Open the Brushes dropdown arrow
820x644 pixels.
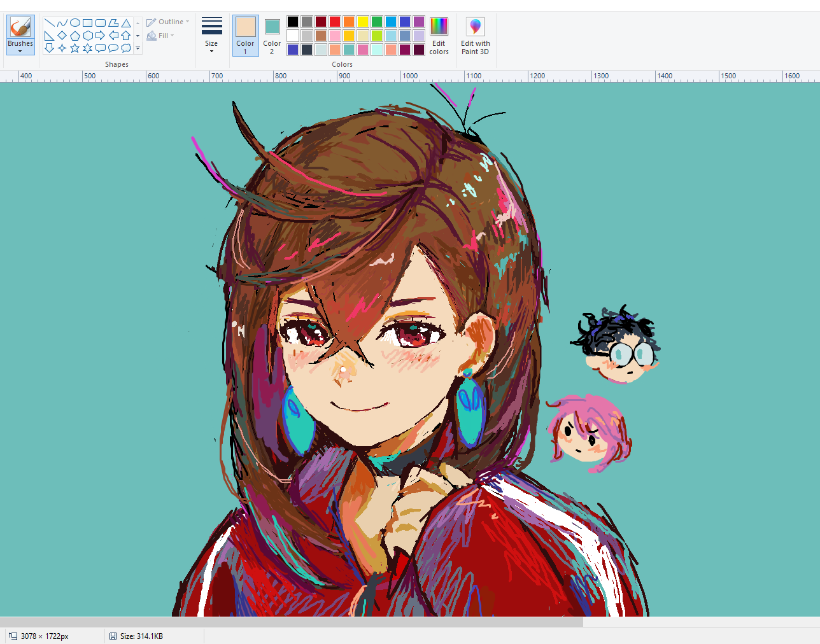click(x=20, y=51)
